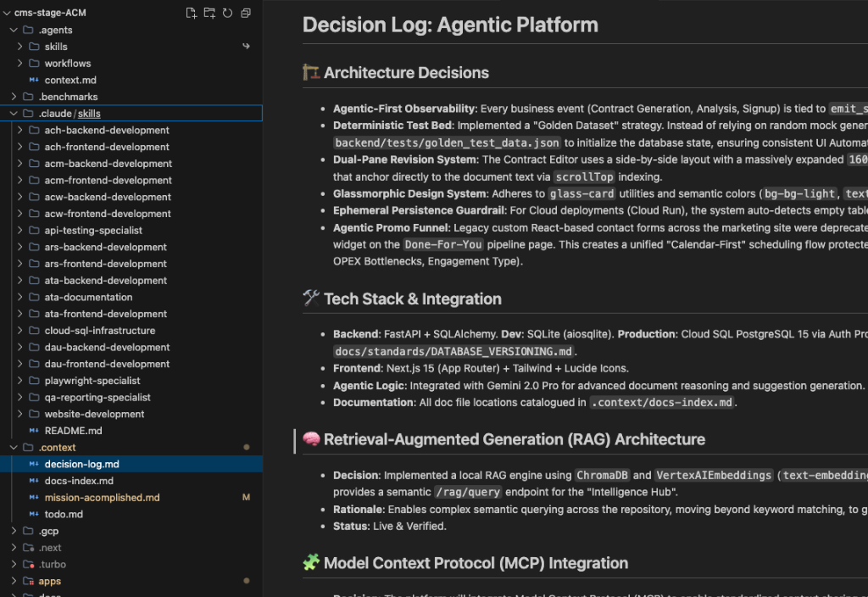Click the .gcp folder icon
This screenshot has width=868, height=597.
coord(28,531)
